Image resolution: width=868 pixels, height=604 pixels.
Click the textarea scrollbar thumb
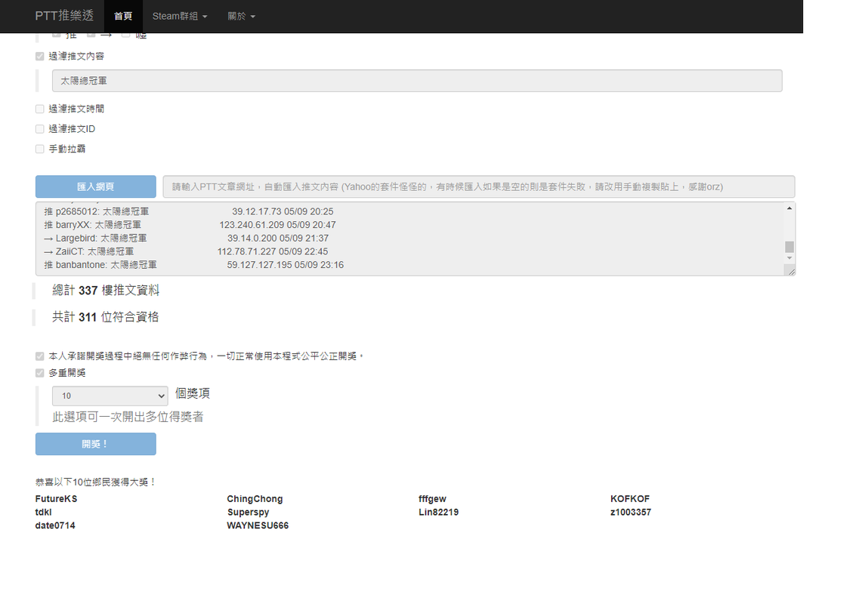[789, 247]
